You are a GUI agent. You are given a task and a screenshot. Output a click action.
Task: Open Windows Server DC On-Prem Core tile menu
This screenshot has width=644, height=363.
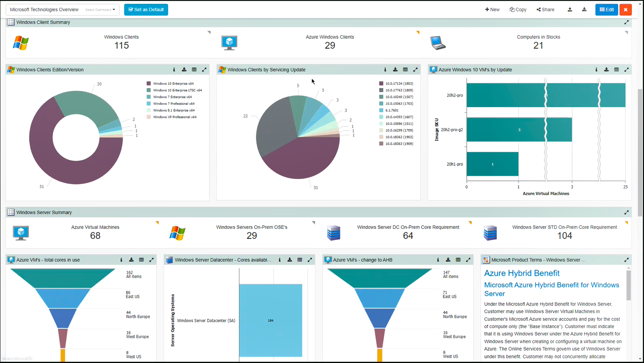[x=470, y=223]
